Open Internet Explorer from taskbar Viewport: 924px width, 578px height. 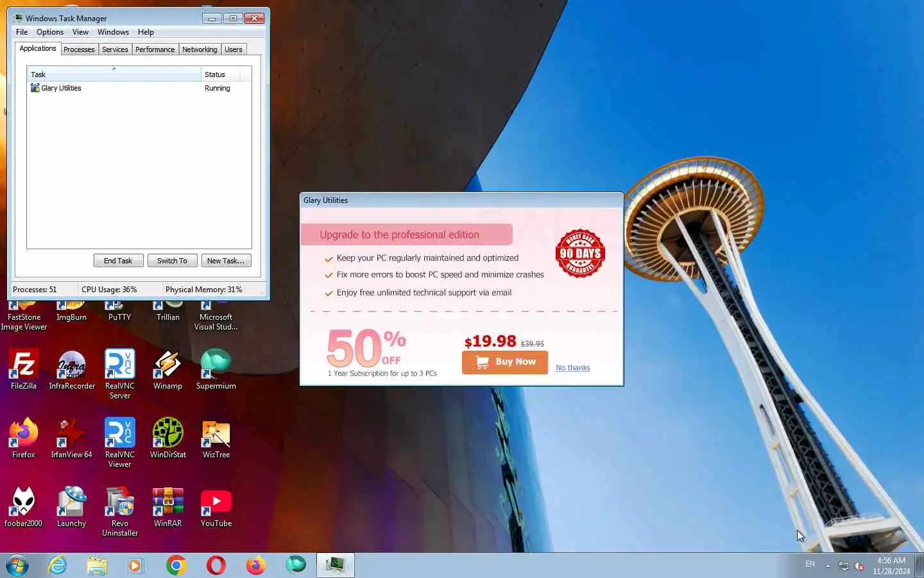coord(58,565)
